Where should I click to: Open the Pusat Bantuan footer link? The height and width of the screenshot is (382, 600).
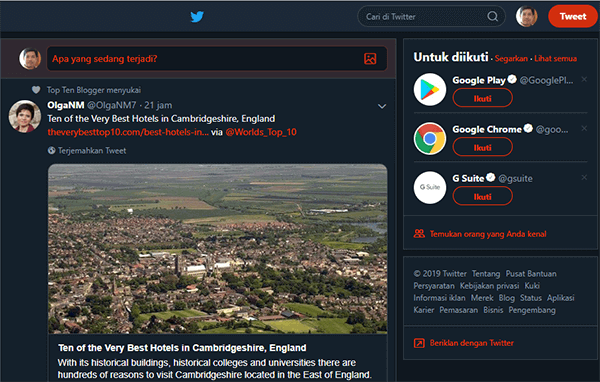pos(531,274)
